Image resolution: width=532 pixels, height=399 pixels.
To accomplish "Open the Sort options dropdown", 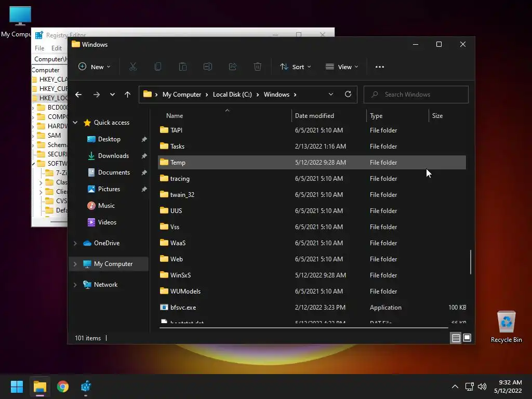I will point(295,67).
